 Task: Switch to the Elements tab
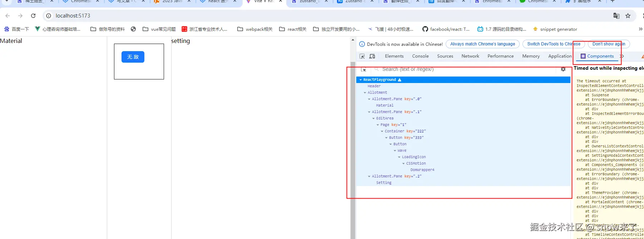(394, 56)
